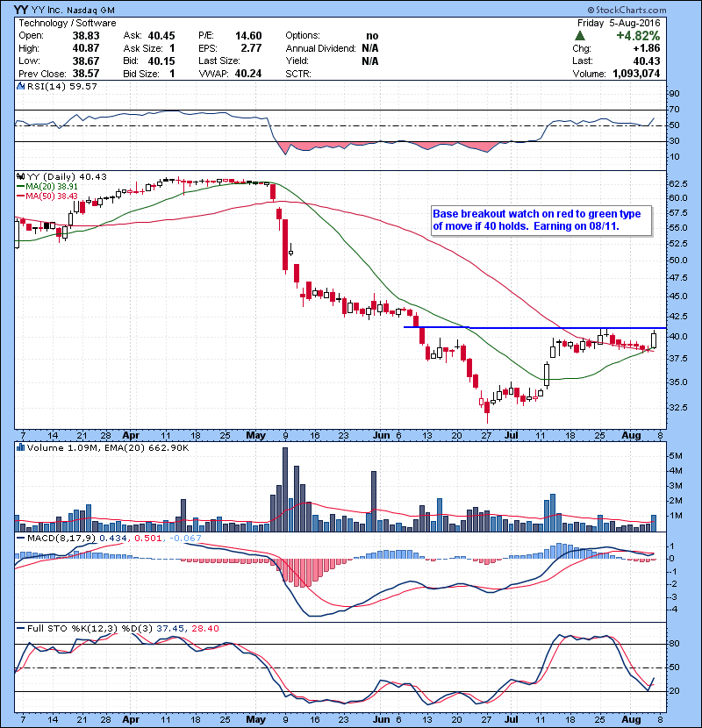Screen dimensions: 702x728
Task: Select the YY ticker symbol heading
Action: click(20, 10)
